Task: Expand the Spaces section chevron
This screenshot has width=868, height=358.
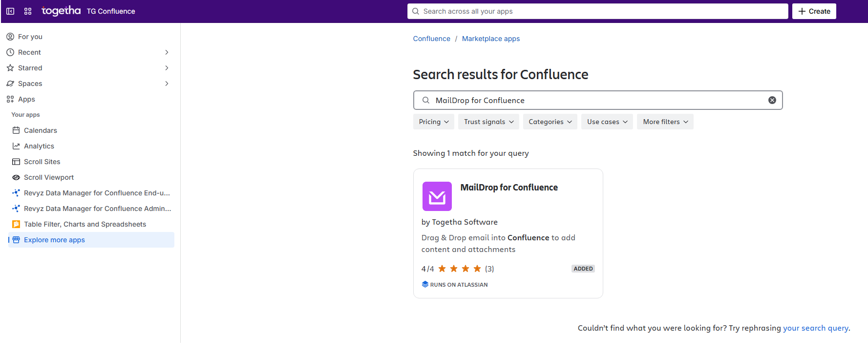Action: point(167,84)
